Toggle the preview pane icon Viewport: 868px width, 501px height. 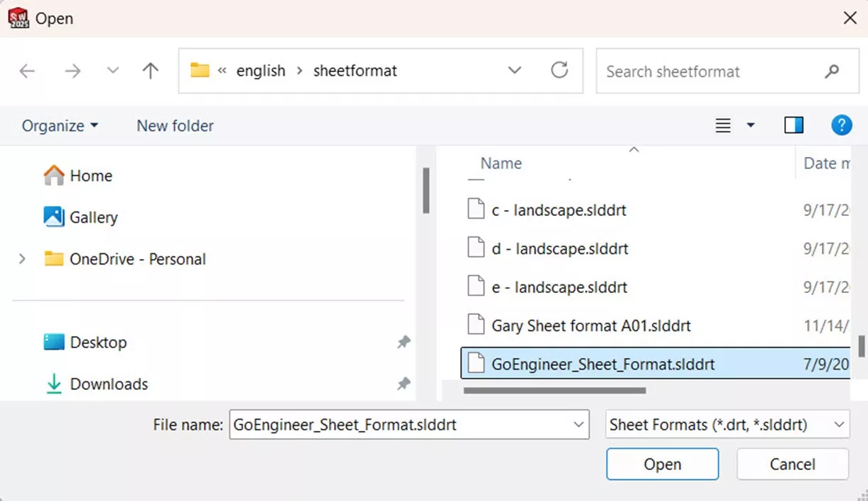point(794,125)
